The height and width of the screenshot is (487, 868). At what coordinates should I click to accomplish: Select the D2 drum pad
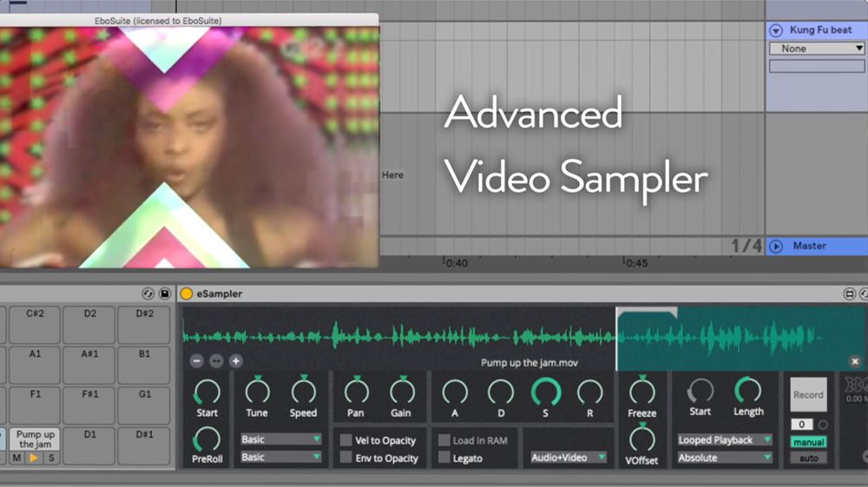coord(89,325)
